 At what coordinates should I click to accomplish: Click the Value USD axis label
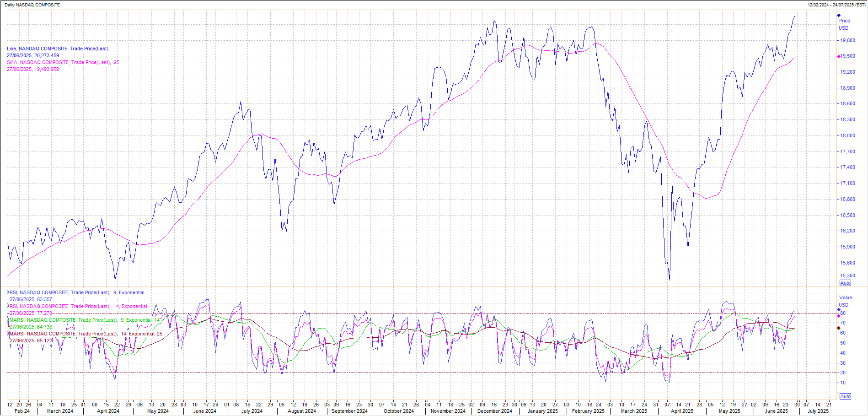point(845,301)
